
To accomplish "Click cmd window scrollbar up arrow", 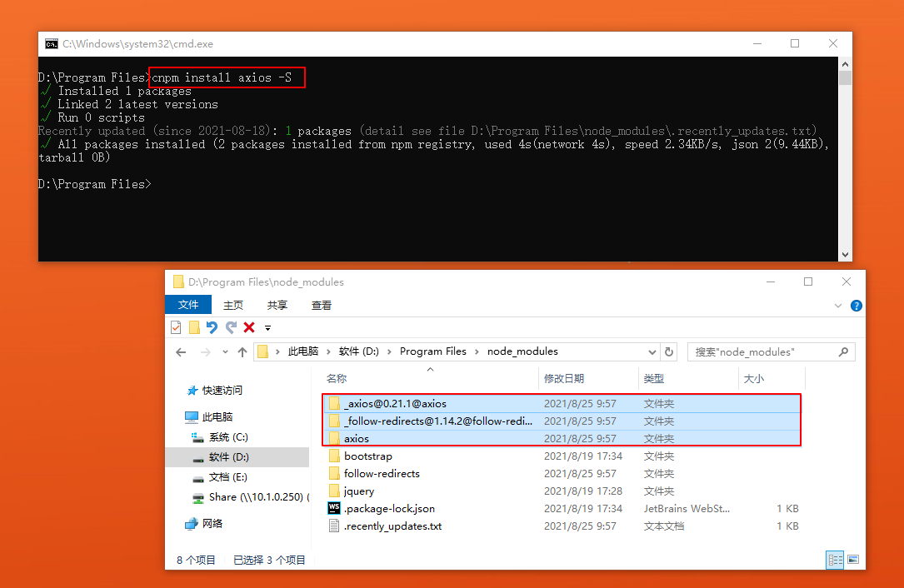I will coord(845,63).
